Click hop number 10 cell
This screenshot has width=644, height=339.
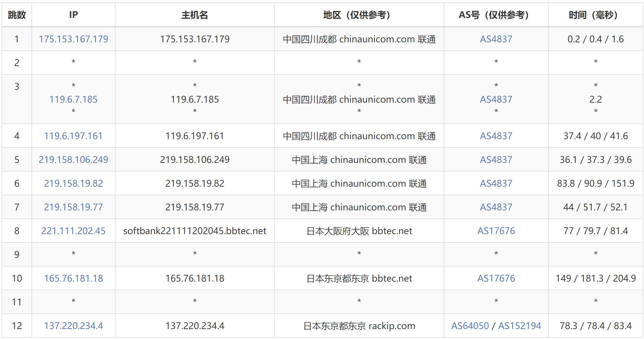(17, 278)
